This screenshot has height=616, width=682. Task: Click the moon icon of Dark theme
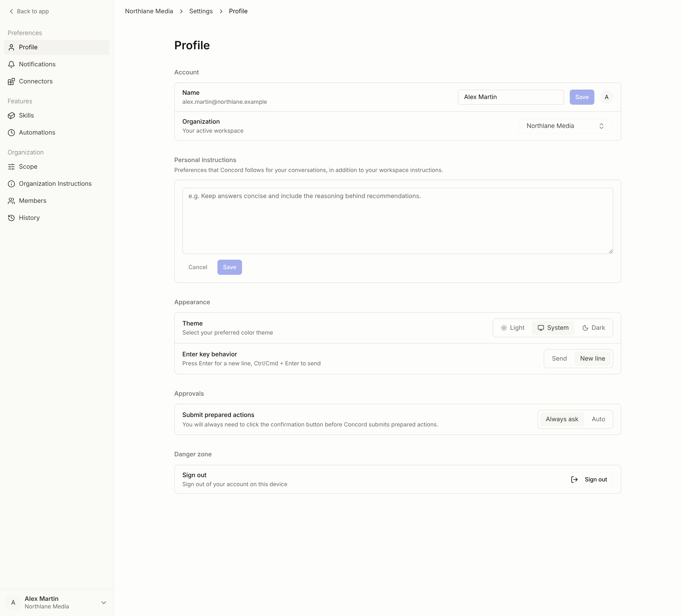pyautogui.click(x=585, y=328)
